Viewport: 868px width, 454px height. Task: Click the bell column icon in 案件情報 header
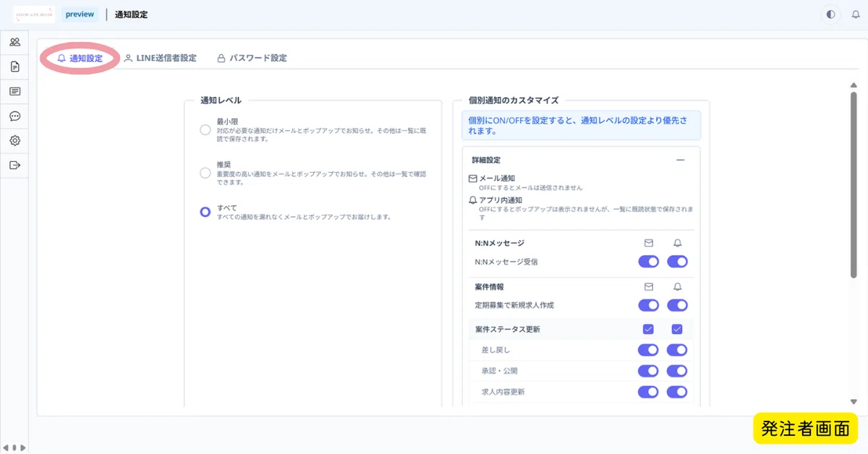[x=677, y=286]
